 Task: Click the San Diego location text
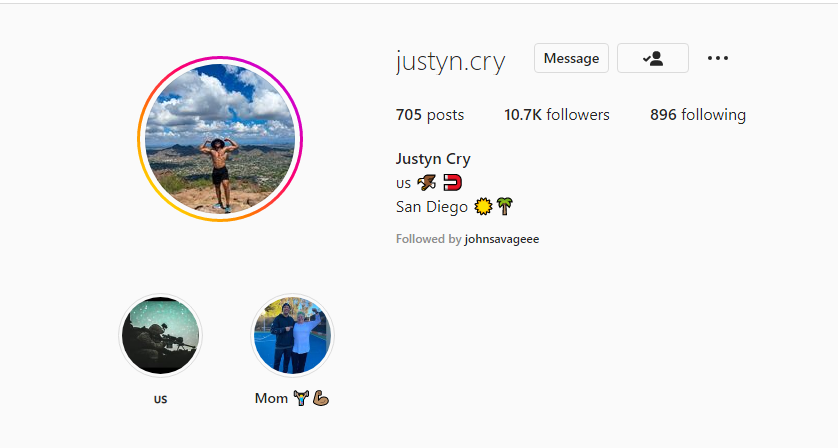[432, 207]
